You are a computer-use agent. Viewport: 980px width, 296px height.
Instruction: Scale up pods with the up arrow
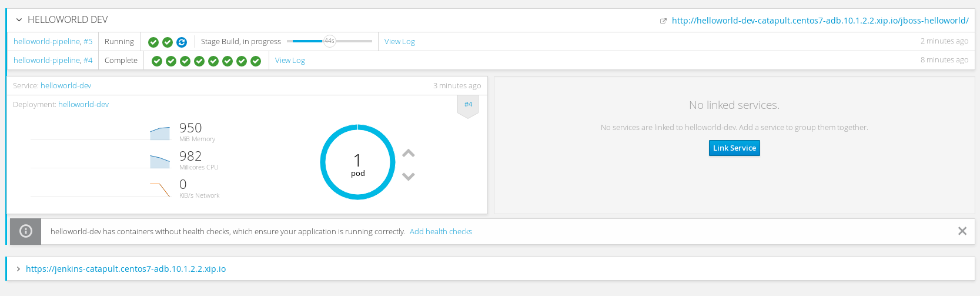pyautogui.click(x=409, y=153)
